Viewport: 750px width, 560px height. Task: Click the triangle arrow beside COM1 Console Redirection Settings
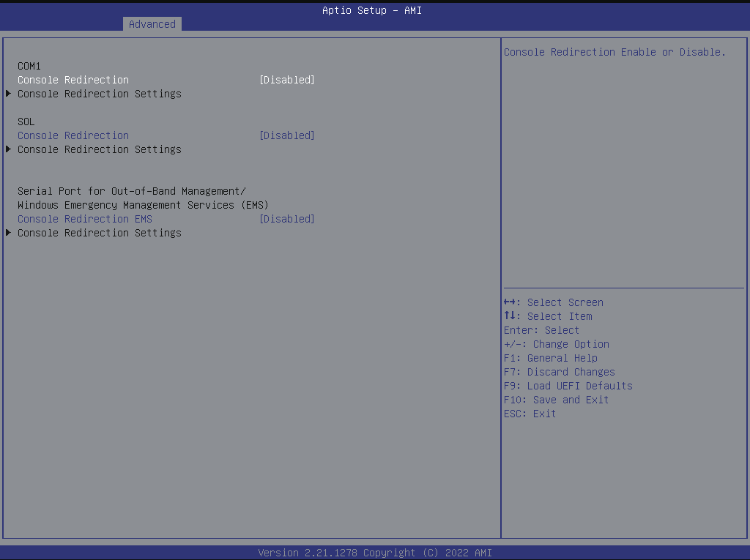pos(8,94)
